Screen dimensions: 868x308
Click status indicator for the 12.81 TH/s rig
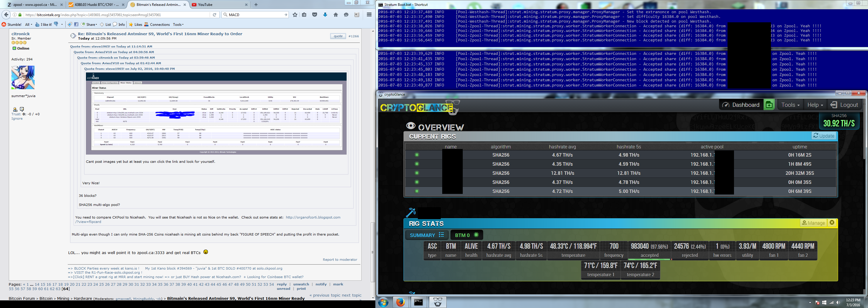[417, 173]
